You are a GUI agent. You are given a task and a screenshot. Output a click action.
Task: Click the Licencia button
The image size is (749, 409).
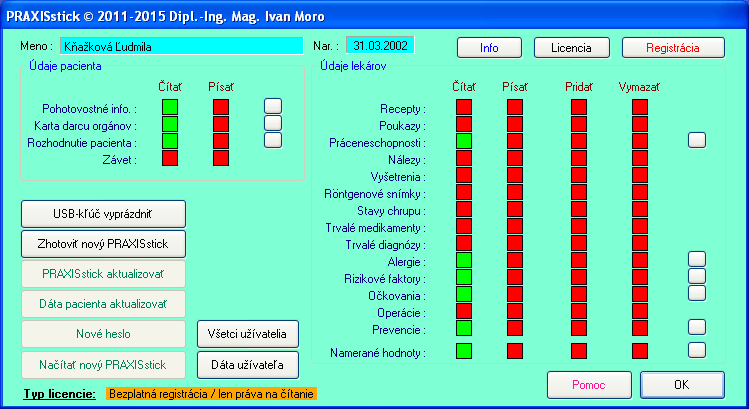point(571,48)
